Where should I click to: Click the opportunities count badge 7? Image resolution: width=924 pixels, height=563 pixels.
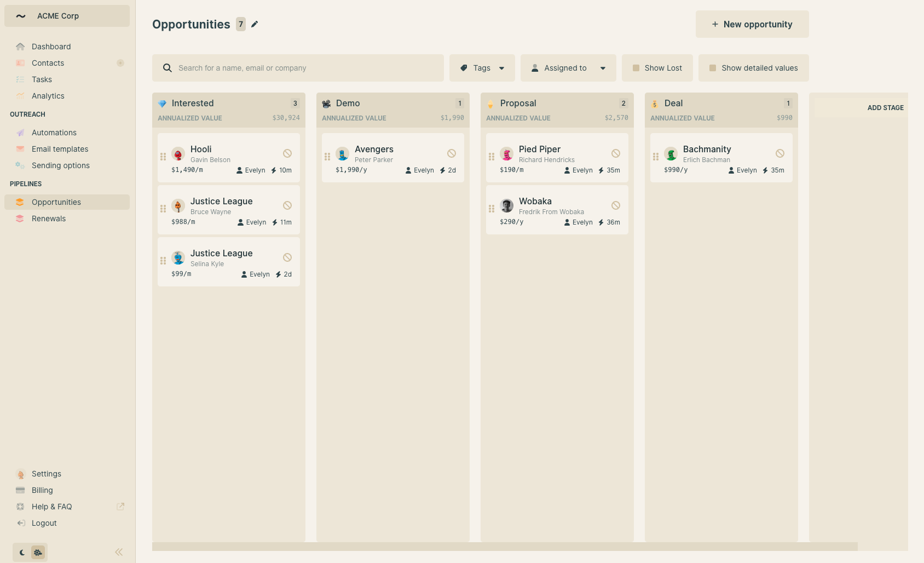click(241, 24)
